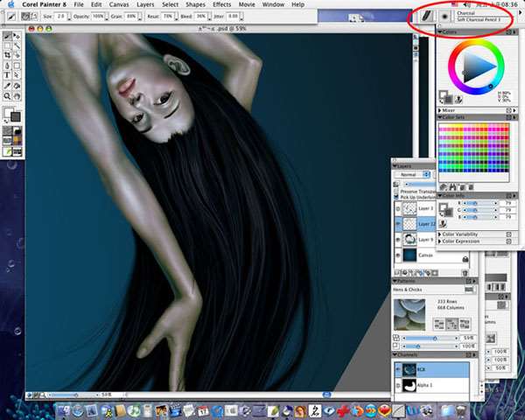The width and height of the screenshot is (525, 420).
Task: Pick the Magnifier zoom tool
Action: click(x=8, y=95)
